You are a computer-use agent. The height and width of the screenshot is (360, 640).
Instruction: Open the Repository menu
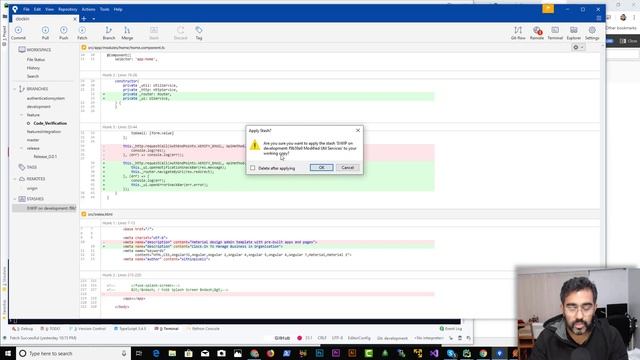(68, 9)
